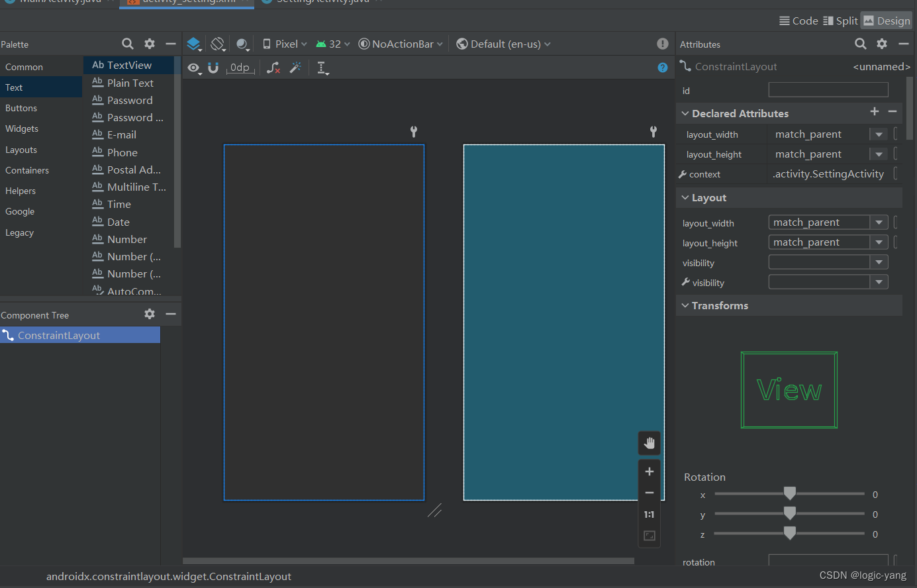Open view options eye icon
The width and height of the screenshot is (917, 588).
click(x=194, y=68)
